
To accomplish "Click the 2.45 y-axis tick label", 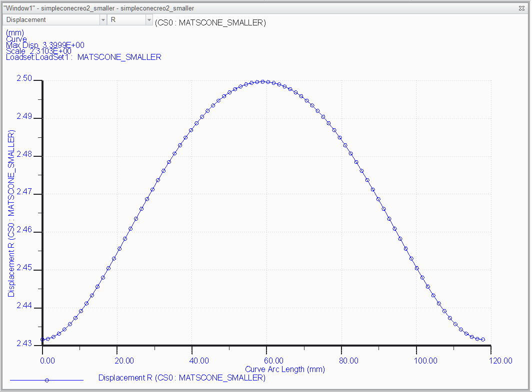I will [x=24, y=268].
